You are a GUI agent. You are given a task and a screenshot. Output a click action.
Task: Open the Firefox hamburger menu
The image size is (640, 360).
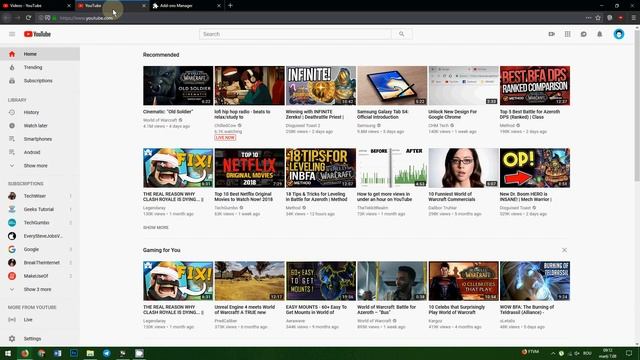(633, 18)
